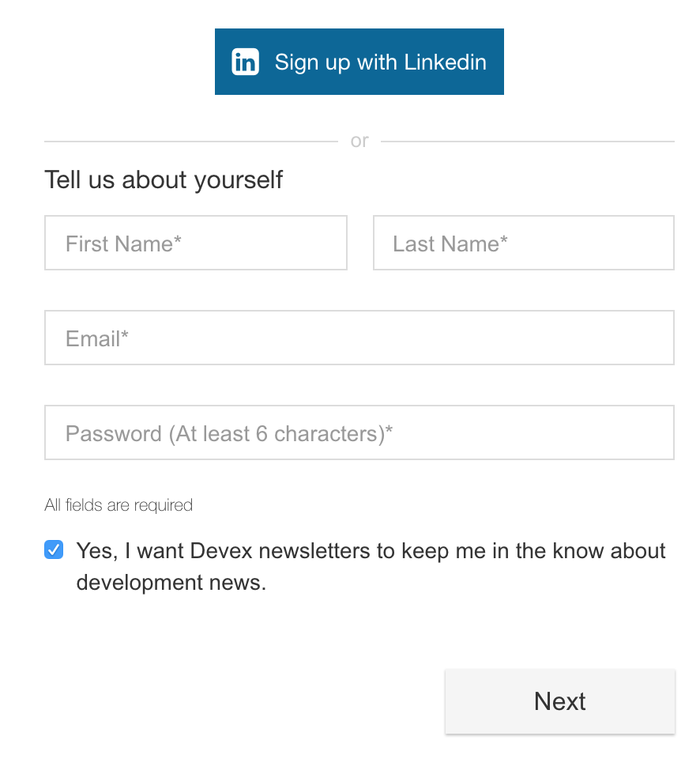Activate the First Name* text box
This screenshot has height=759, width=700.
pos(196,243)
